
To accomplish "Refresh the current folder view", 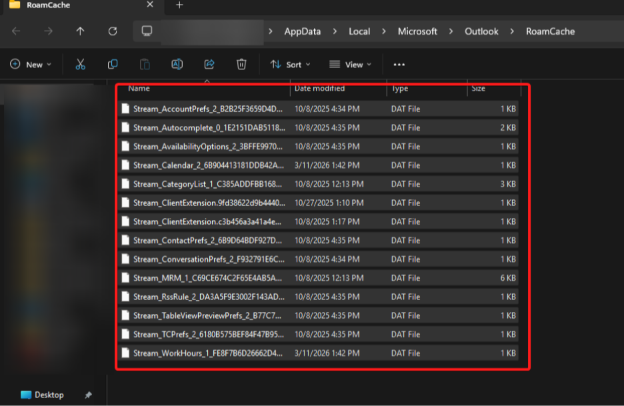I will pos(113,31).
